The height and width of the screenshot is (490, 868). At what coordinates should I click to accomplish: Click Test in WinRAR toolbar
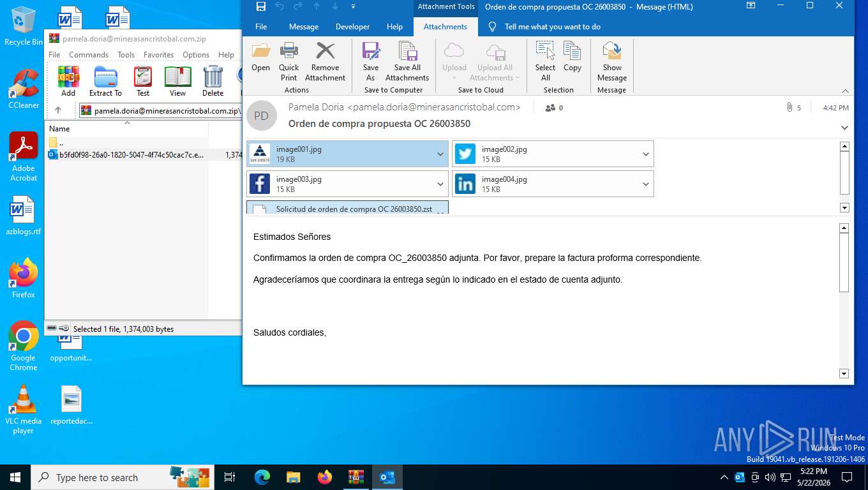[143, 81]
